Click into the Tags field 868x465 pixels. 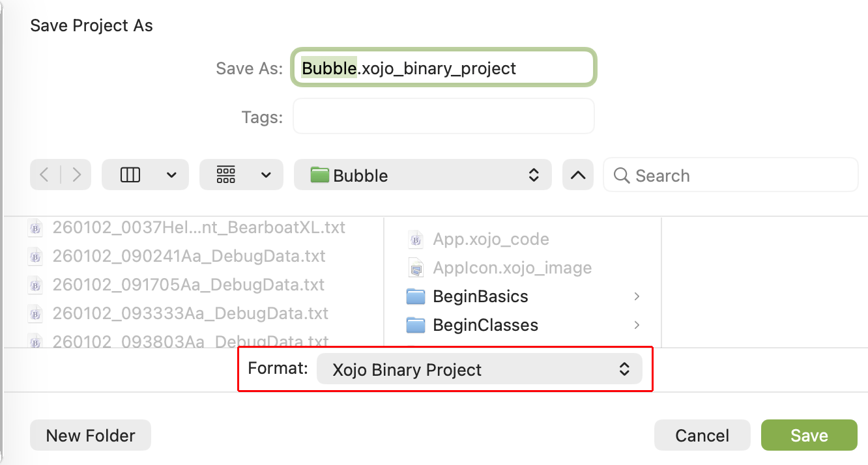point(443,117)
